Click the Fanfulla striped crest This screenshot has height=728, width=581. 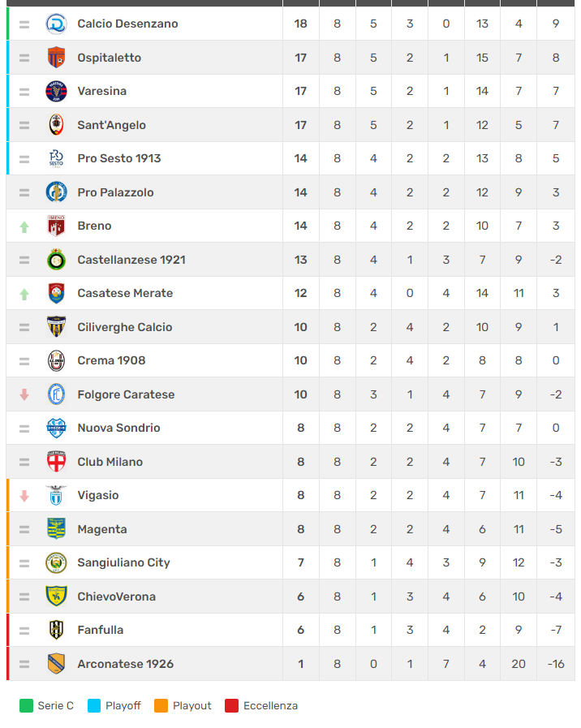click(x=56, y=630)
